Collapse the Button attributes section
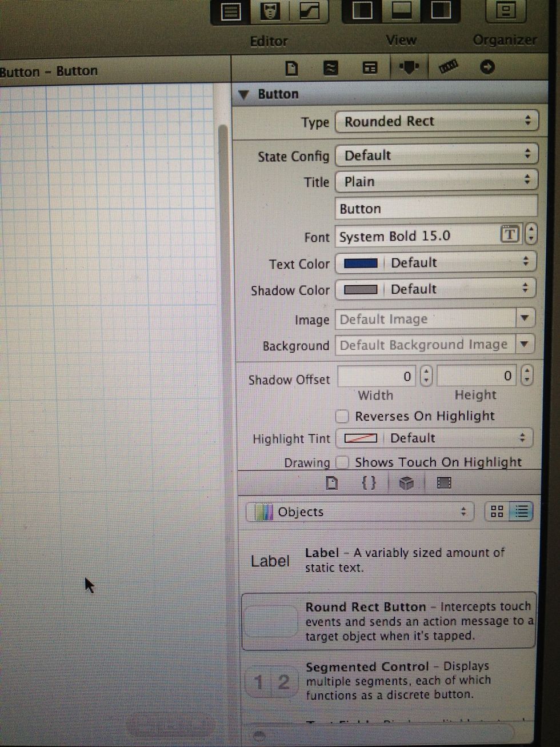 (245, 94)
